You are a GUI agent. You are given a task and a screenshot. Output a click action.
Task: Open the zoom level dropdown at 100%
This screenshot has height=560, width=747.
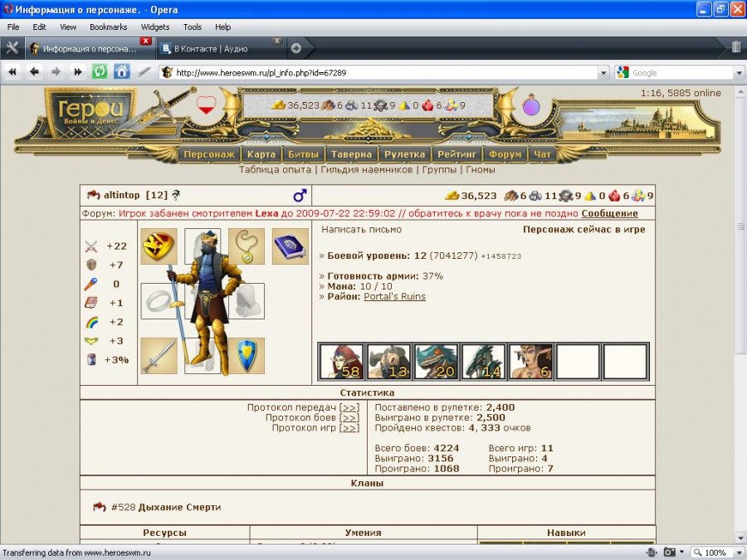pos(735,553)
